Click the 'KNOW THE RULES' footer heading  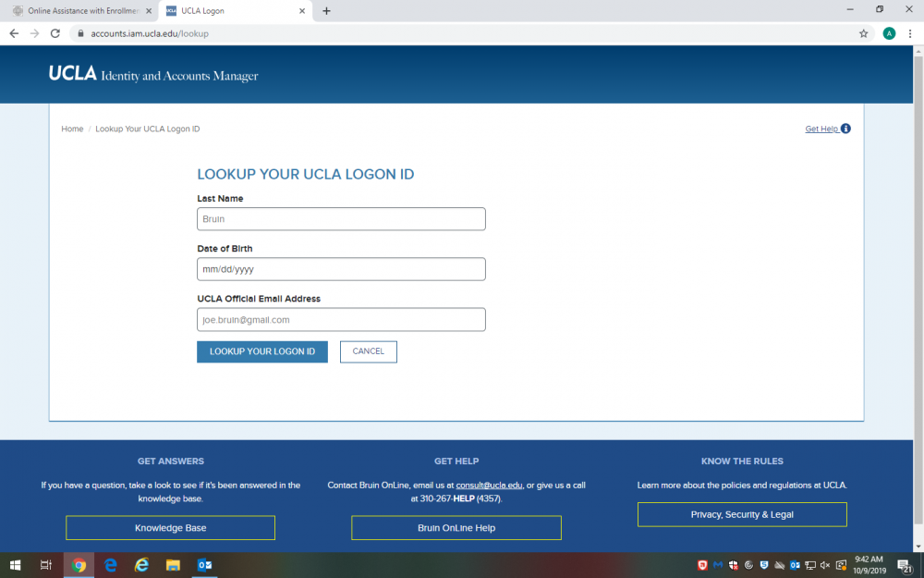tap(743, 461)
